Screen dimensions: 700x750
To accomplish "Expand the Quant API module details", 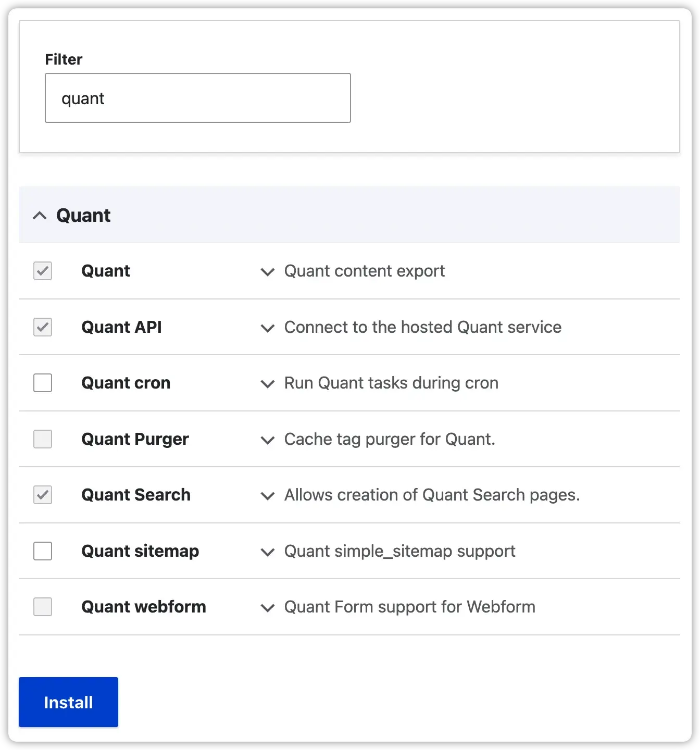I will pyautogui.click(x=267, y=328).
